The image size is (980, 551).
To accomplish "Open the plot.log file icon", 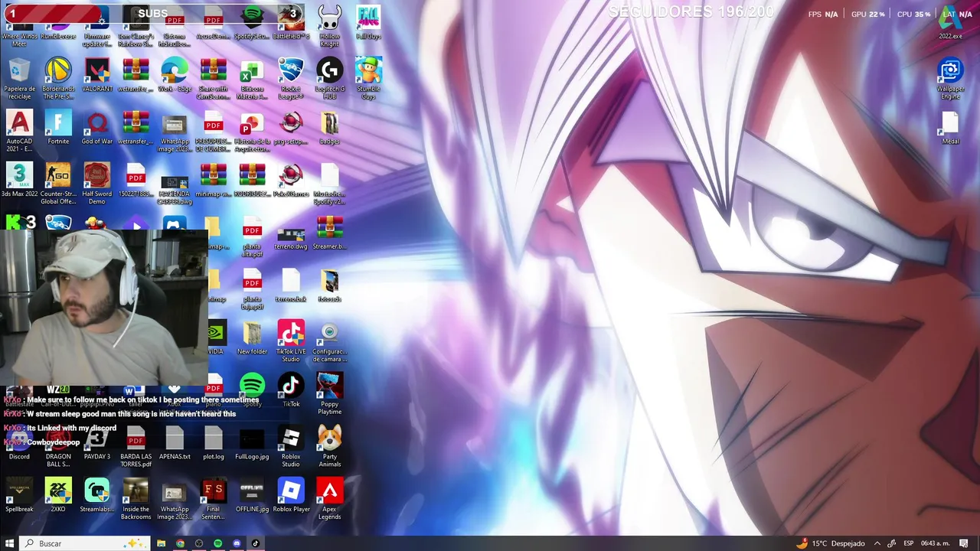I will click(213, 444).
